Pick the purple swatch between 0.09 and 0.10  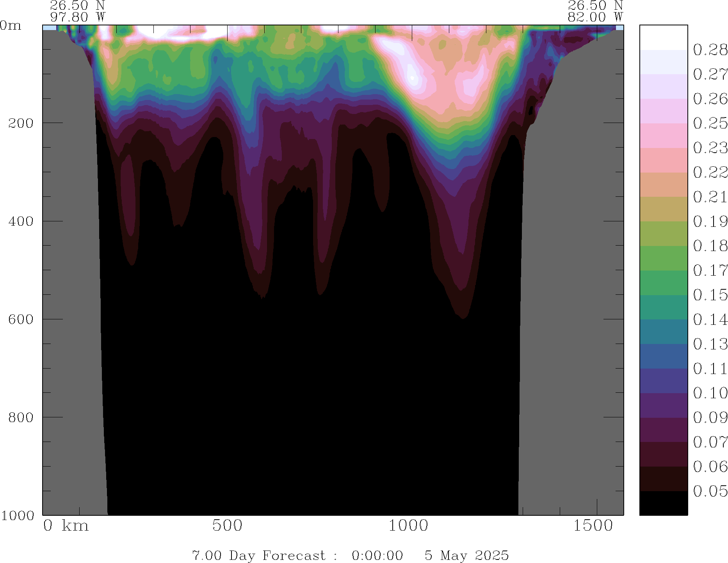(x=663, y=405)
